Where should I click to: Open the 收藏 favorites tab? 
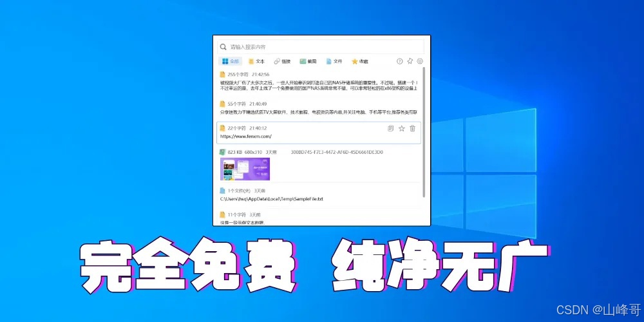pyautogui.click(x=360, y=61)
